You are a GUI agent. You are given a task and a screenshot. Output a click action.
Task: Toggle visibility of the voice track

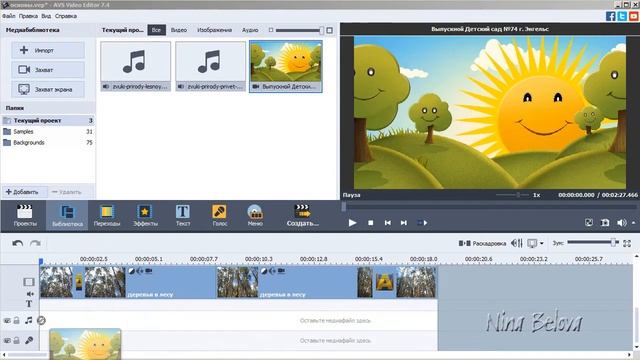click(7, 340)
